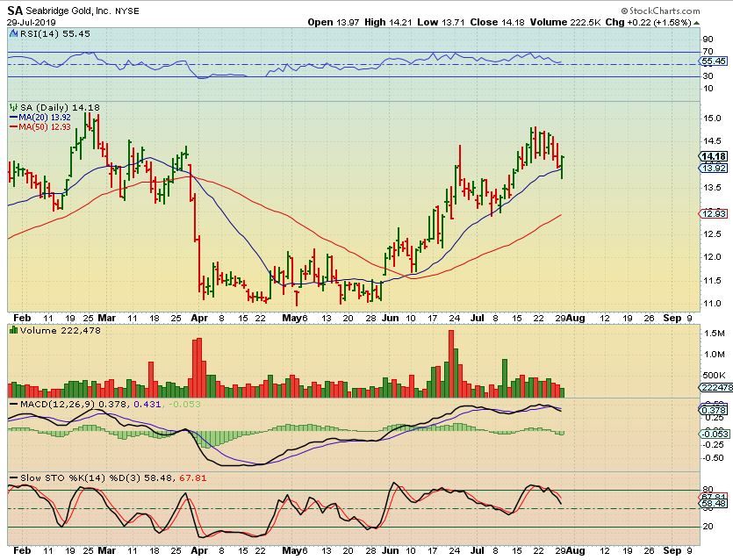Click the 15.0 price axis label

[x=712, y=118]
